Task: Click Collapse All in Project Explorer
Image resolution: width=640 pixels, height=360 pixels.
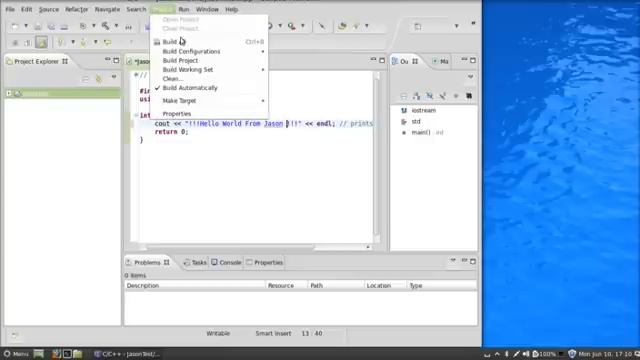Action: coord(85,78)
